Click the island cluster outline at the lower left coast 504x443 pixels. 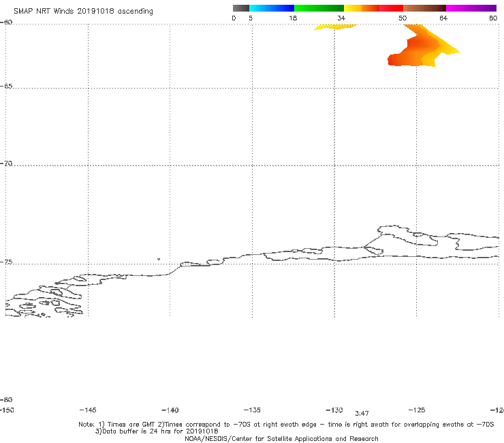tap(44, 301)
